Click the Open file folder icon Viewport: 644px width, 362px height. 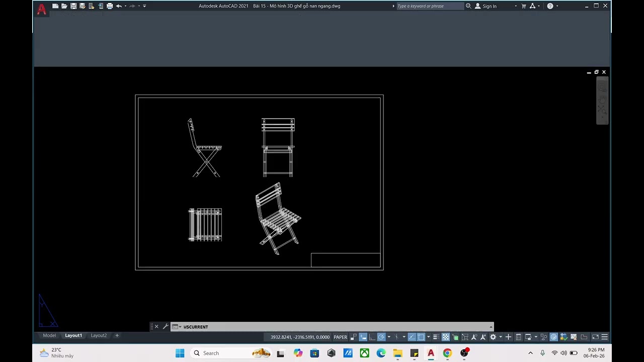point(64,6)
